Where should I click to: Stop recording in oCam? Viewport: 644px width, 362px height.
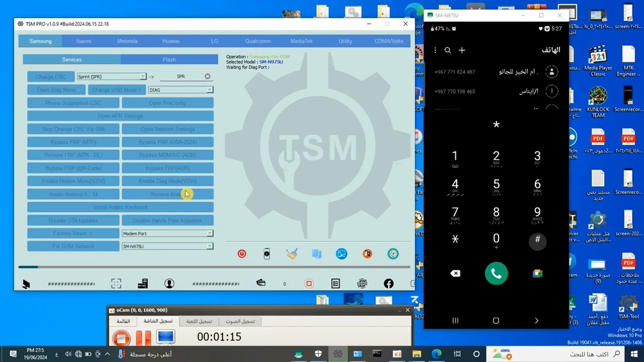pos(121,338)
